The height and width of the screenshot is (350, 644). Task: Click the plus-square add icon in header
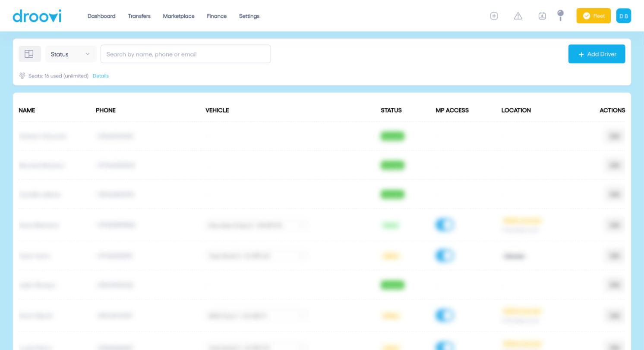click(494, 16)
